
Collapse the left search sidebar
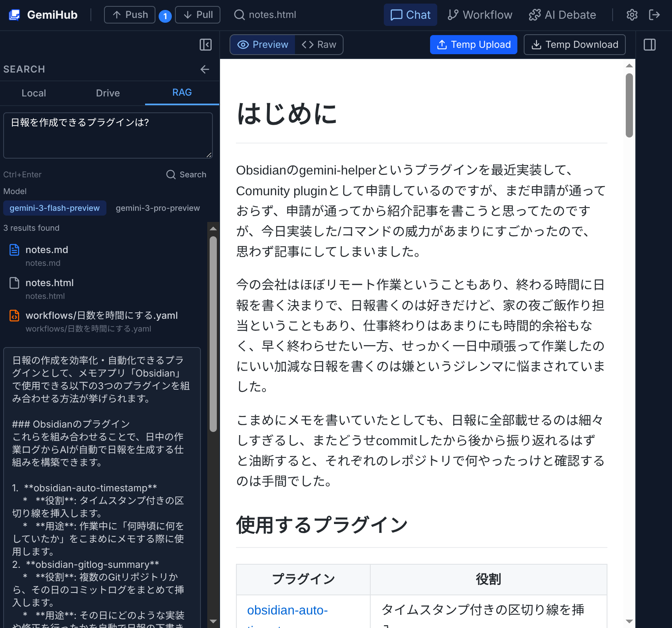(205, 45)
